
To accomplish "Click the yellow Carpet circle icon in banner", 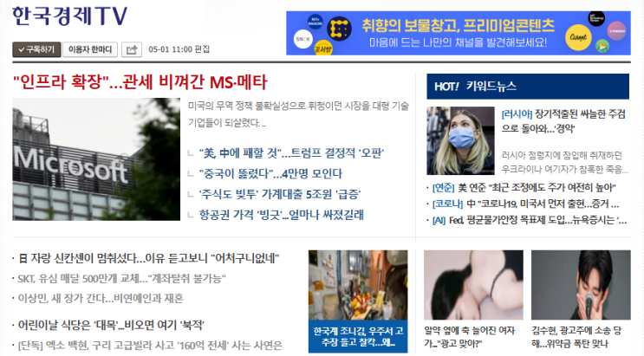I will click(x=578, y=37).
